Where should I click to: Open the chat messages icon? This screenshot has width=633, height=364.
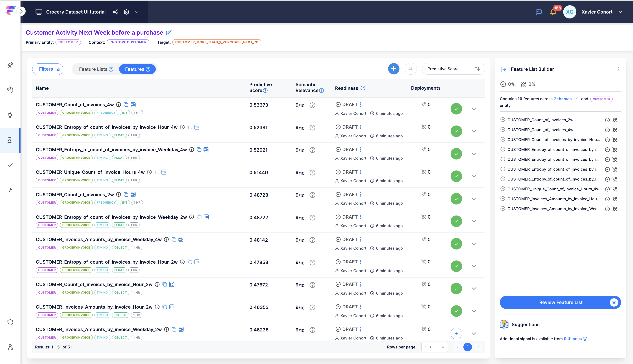point(539,12)
